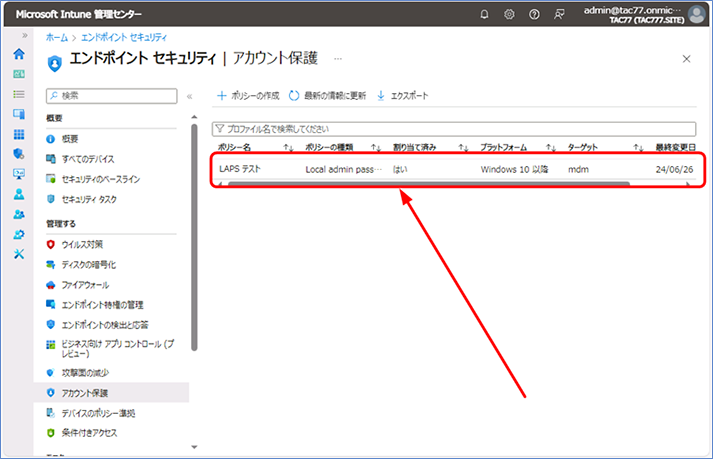Click the ホーム breadcrumb link
Viewport: 713px width, 459px height.
(x=57, y=37)
